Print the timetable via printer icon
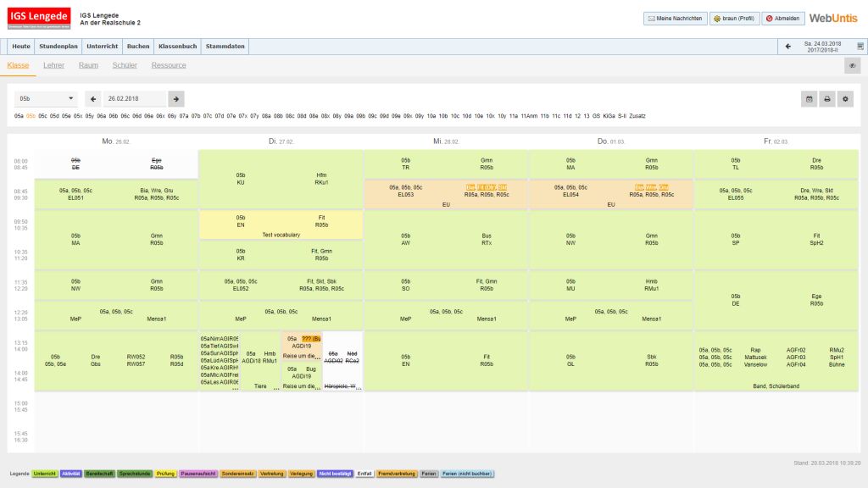Screen dimensions: 868x488 [x=826, y=99]
